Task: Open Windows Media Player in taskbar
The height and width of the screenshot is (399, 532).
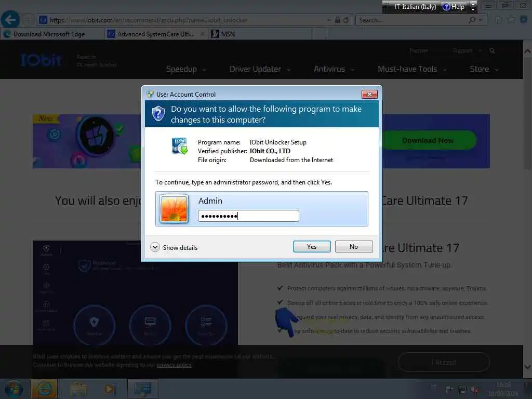Action: (x=110, y=389)
